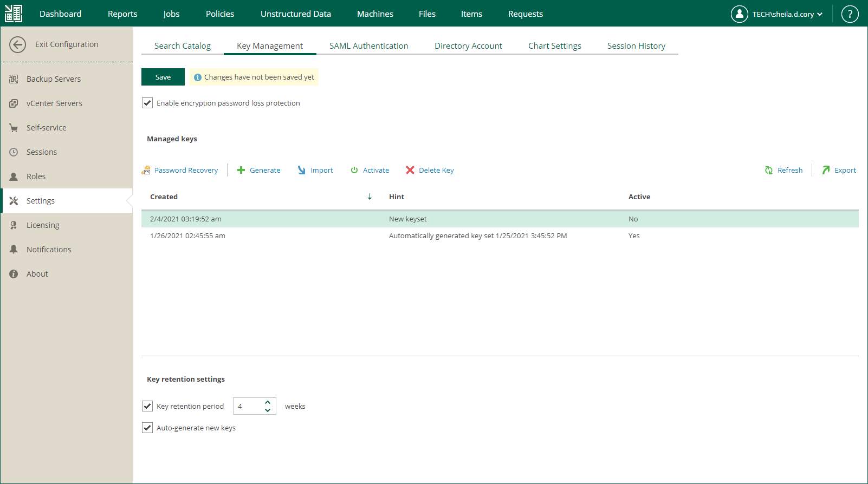Increase retention weeks with up arrow
Viewport: 868px width, 484px height.
click(x=268, y=402)
